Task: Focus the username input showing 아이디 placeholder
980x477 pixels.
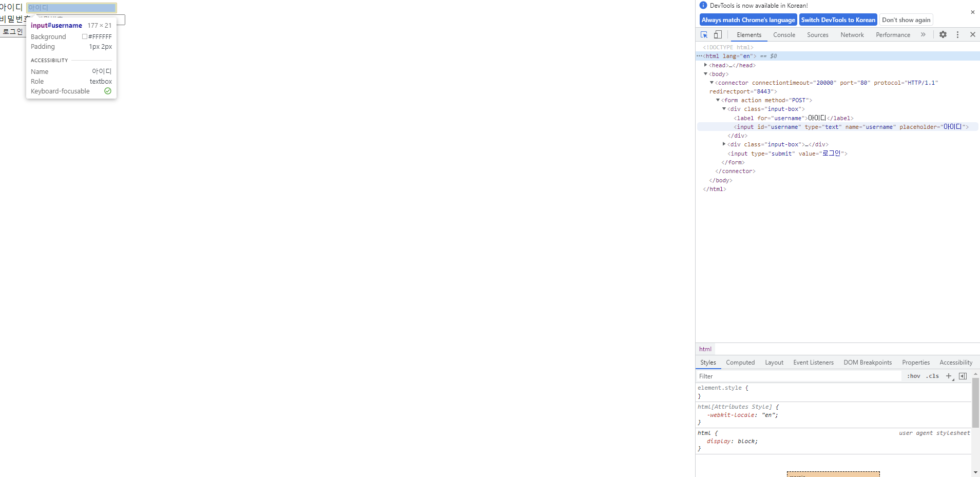Action: tap(71, 7)
